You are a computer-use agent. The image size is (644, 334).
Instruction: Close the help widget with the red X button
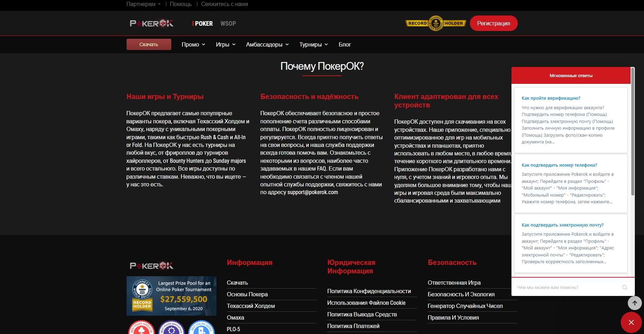click(x=631, y=322)
